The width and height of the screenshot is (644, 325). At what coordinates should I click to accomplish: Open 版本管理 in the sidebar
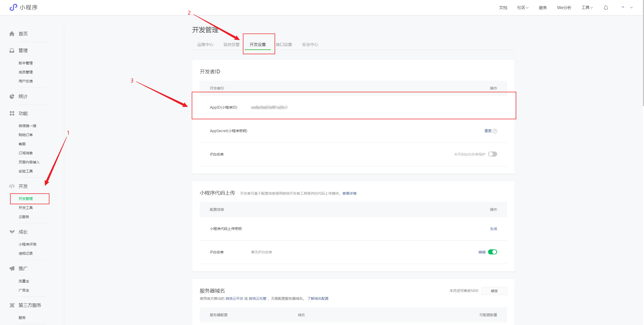pos(26,63)
